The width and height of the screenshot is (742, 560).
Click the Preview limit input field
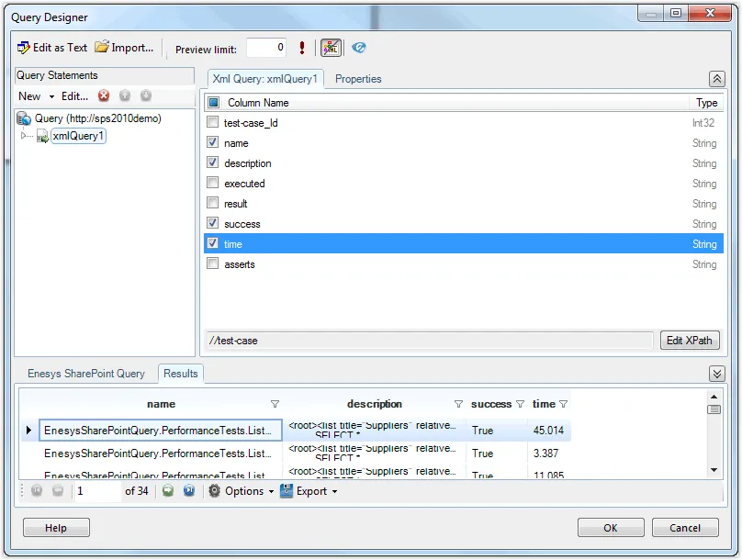265,49
